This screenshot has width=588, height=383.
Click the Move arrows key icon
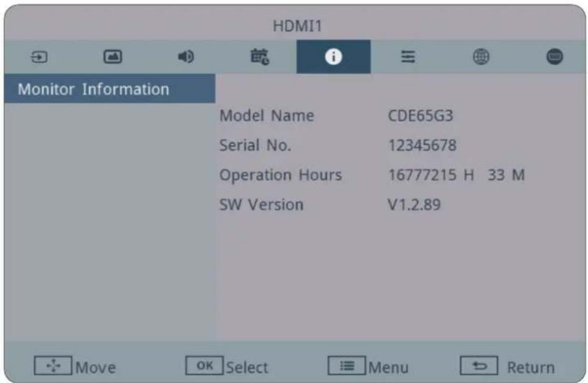(53, 365)
